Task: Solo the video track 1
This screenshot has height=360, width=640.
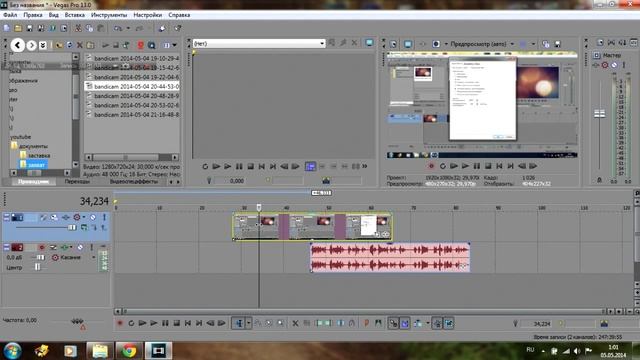Action: coord(104,218)
